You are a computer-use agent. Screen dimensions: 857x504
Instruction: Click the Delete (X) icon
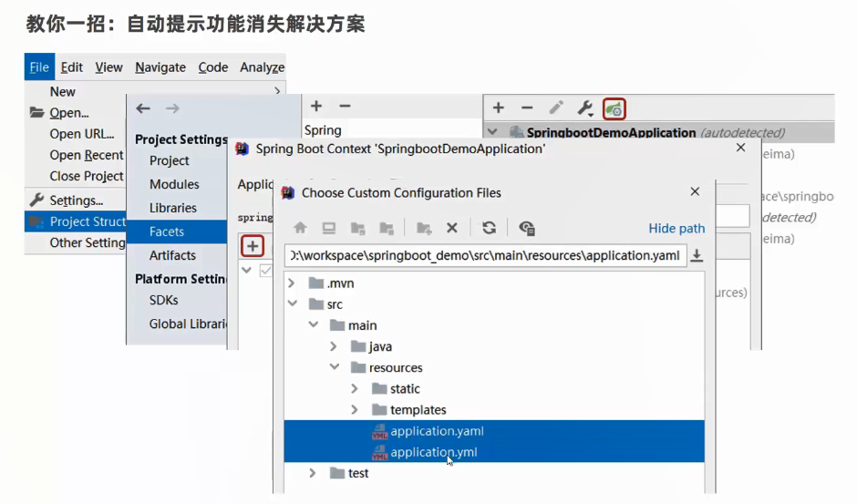[x=452, y=228]
